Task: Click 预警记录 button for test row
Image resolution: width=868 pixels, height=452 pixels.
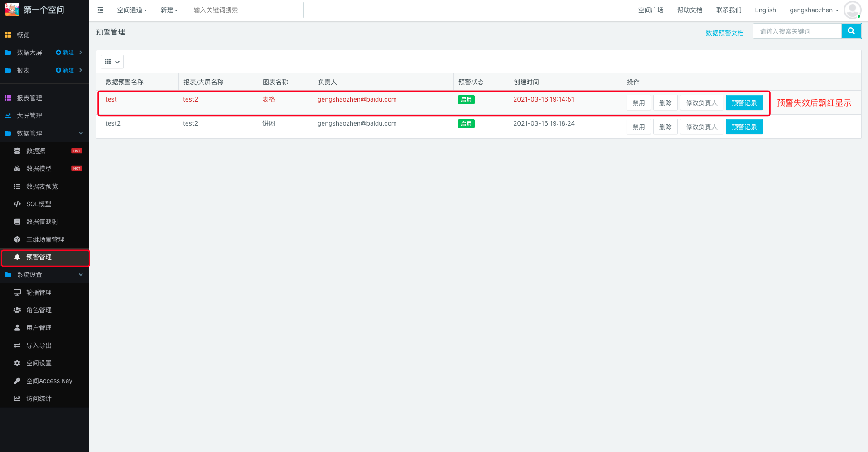Action: (x=744, y=103)
